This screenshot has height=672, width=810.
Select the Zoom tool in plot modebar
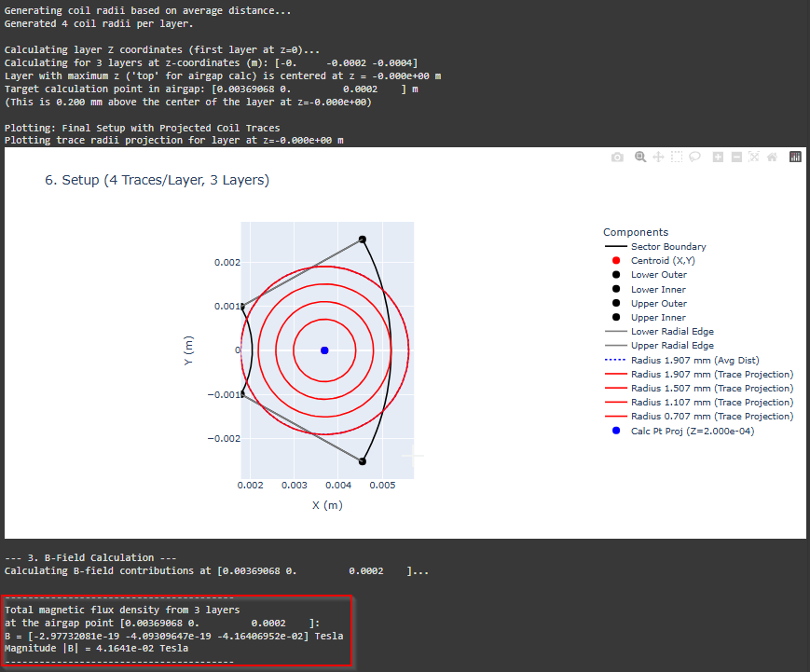(640, 157)
